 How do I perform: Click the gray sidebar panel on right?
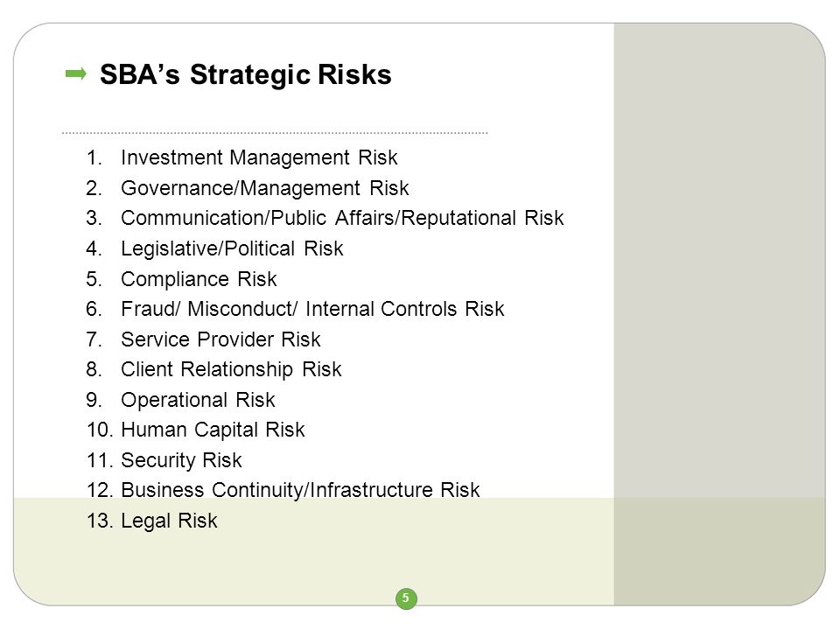tap(719, 314)
